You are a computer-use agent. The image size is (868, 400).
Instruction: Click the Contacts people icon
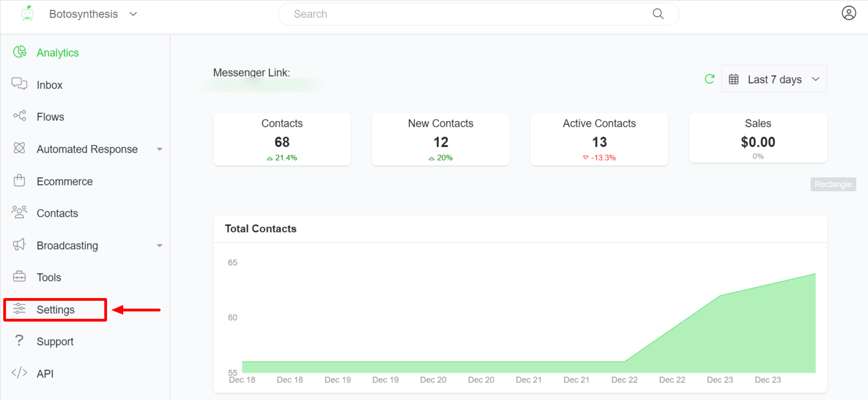click(19, 212)
